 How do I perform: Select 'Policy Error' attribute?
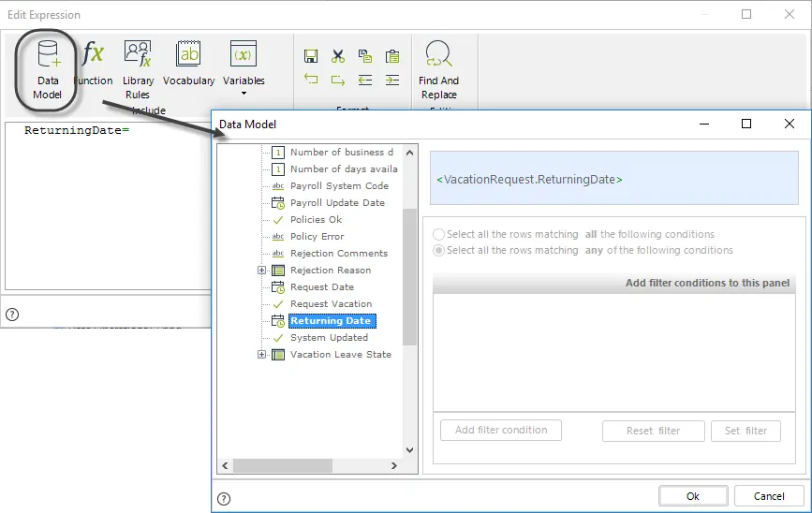tap(317, 236)
